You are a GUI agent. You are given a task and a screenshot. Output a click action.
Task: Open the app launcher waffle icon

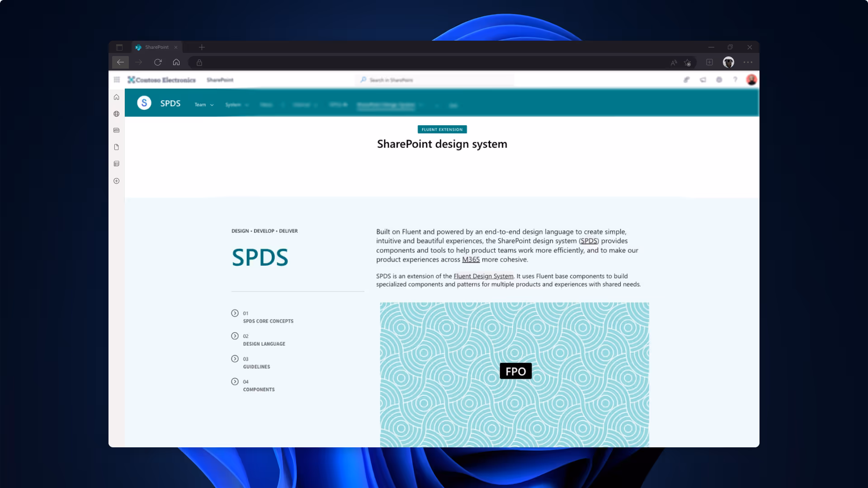pyautogui.click(x=117, y=80)
